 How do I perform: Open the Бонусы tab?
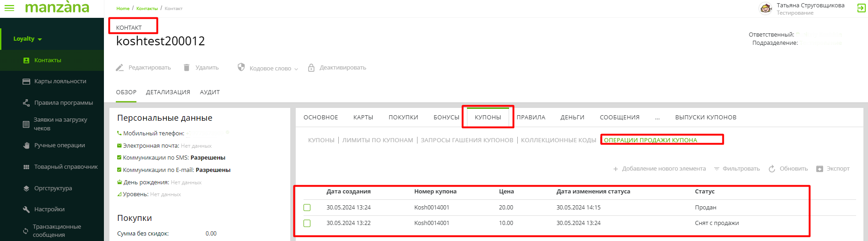click(x=446, y=118)
